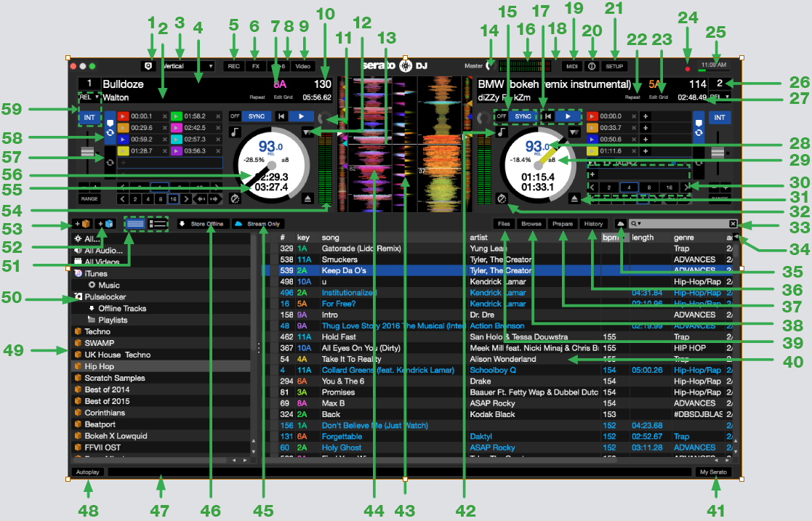The width and height of the screenshot is (812, 521).
Task: Enable keylock note icon on left deck
Action: click(x=234, y=132)
